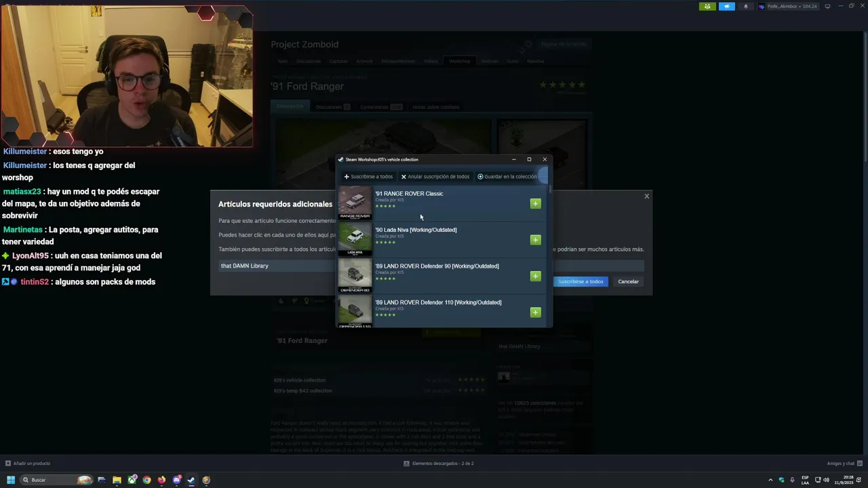
Task: Open the Videos hub tab
Action: [x=431, y=61]
